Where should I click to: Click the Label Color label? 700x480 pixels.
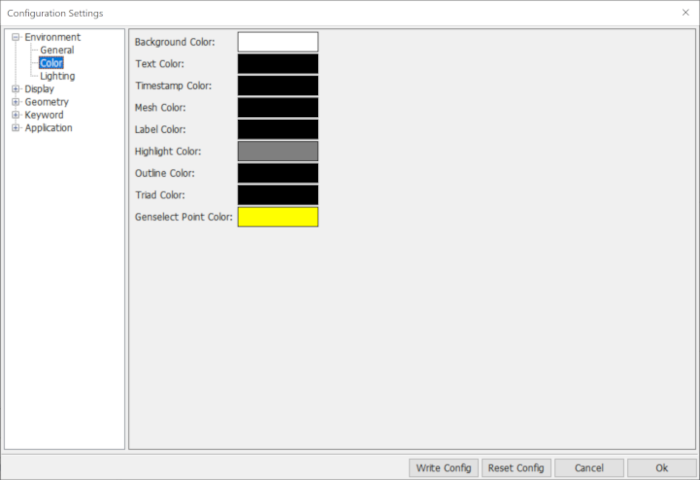click(x=160, y=129)
